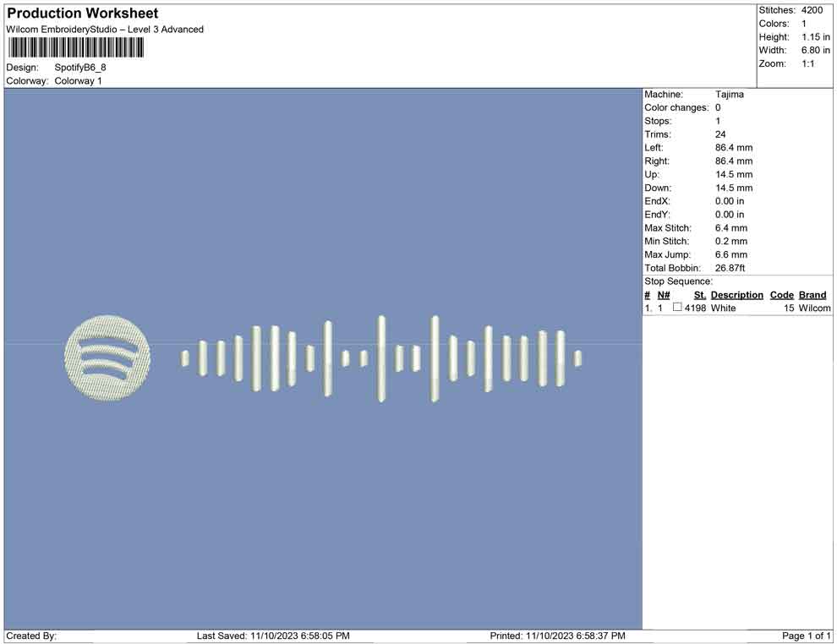Click the stitch count 4198 in stop row
The height and width of the screenshot is (644, 837).
pyautogui.click(x=695, y=308)
